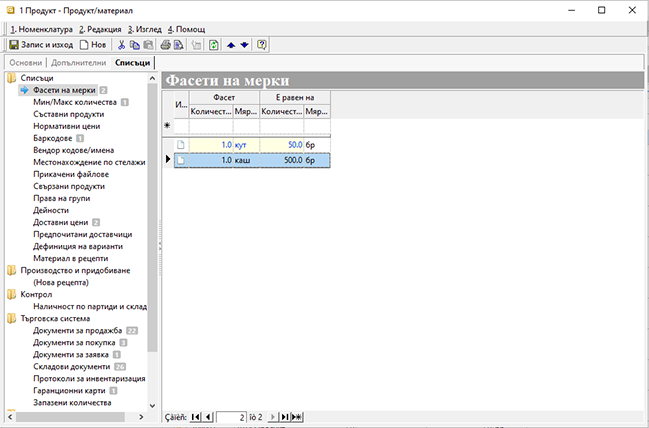The width and height of the screenshot is (649, 428).
Task: Click the Запис и изход save button
Action: [41, 45]
